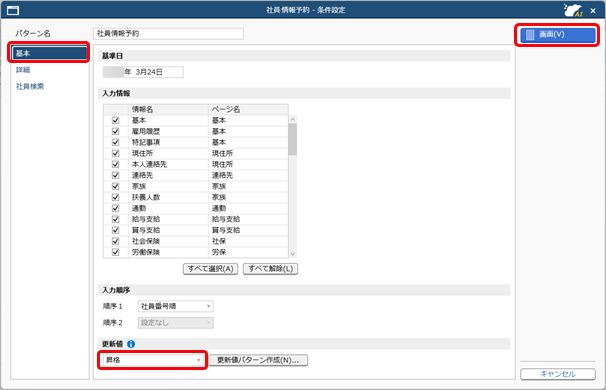Uncheck the 給与支給 checkbox
This screenshot has height=390, width=606.
(x=115, y=219)
